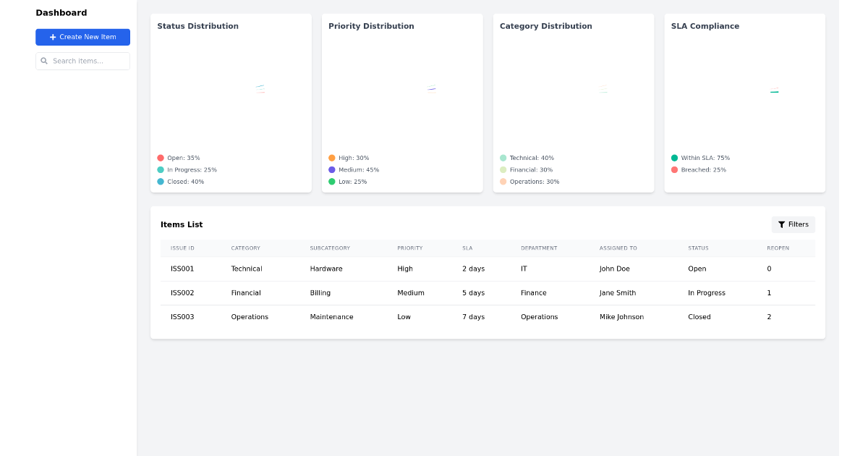Click the red Open legend dot
The image size is (868, 456).
click(x=161, y=158)
